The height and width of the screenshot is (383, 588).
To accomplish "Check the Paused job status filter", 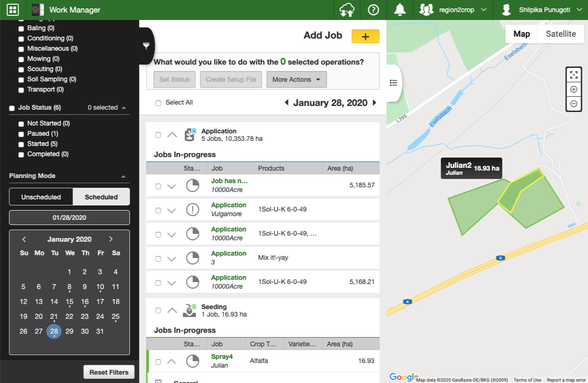I will tap(21, 134).
